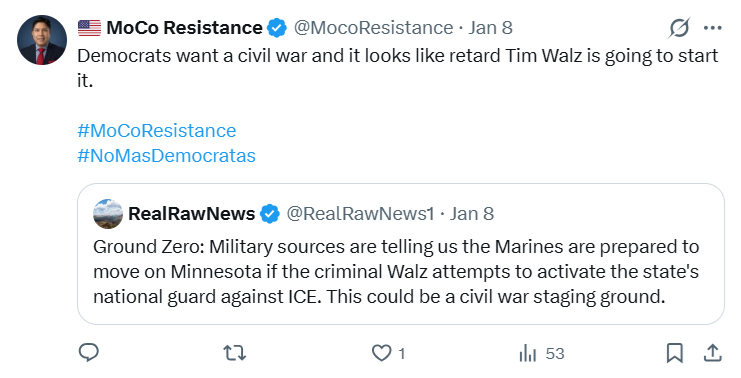Bookmark this post

[674, 353]
